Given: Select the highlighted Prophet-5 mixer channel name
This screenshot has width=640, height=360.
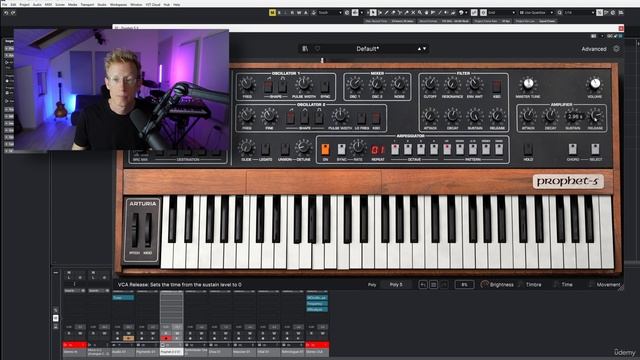Looking at the screenshot, I should [171, 351].
